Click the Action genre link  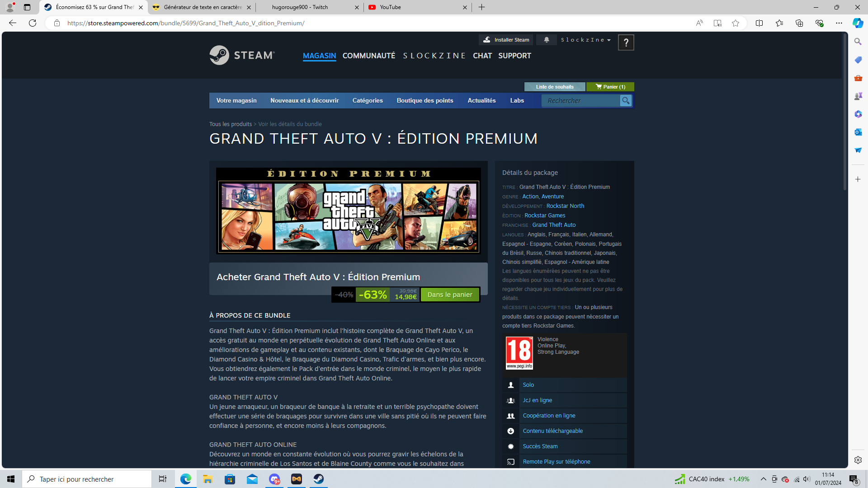(530, 197)
